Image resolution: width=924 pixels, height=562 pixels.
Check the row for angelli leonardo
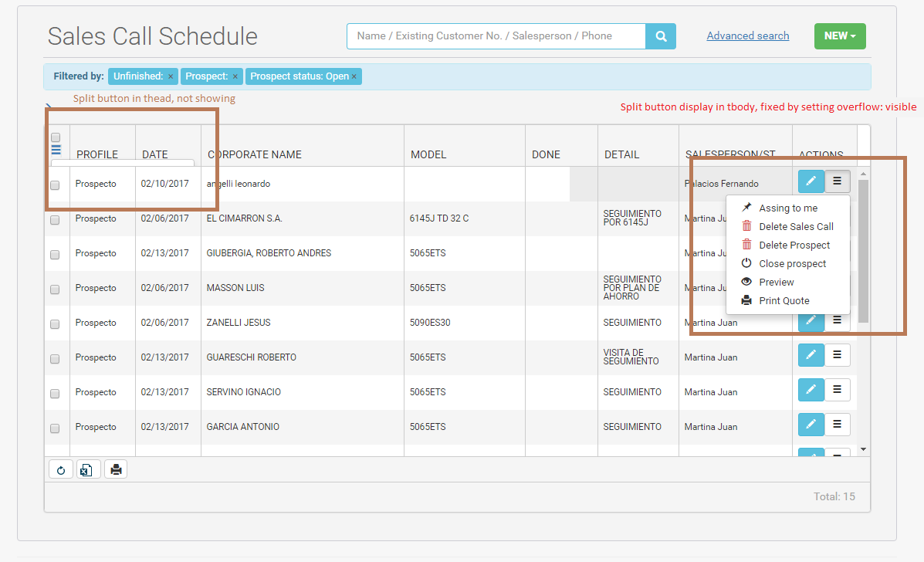coord(55,185)
